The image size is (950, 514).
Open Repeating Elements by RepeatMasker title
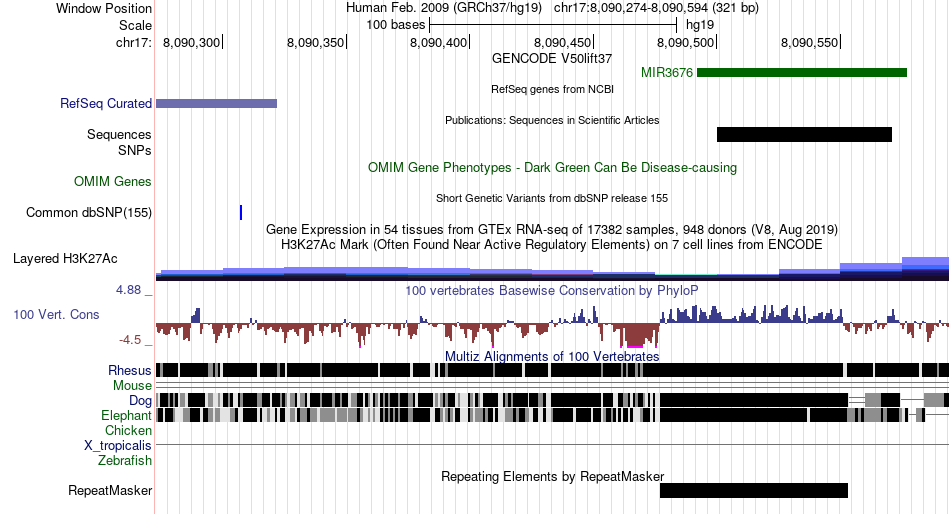tap(552, 476)
